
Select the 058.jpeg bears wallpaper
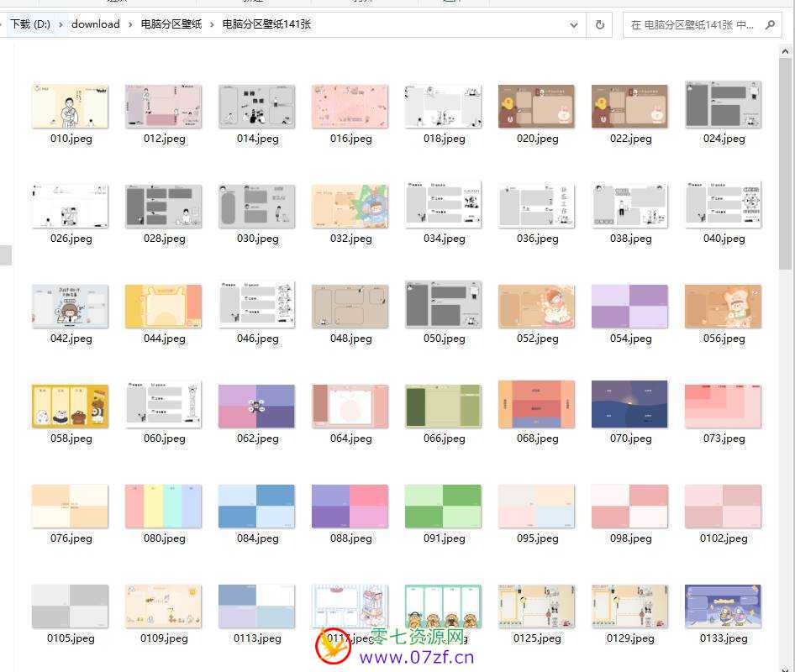pyautogui.click(x=70, y=406)
